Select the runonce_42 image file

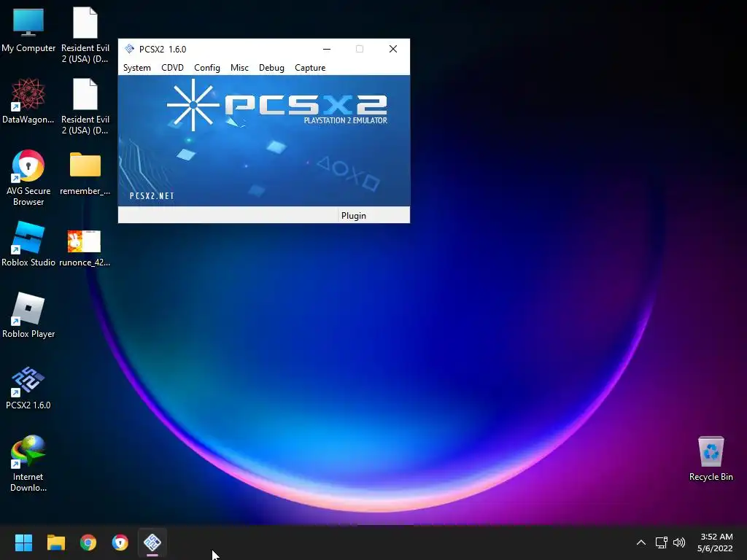tap(85, 248)
